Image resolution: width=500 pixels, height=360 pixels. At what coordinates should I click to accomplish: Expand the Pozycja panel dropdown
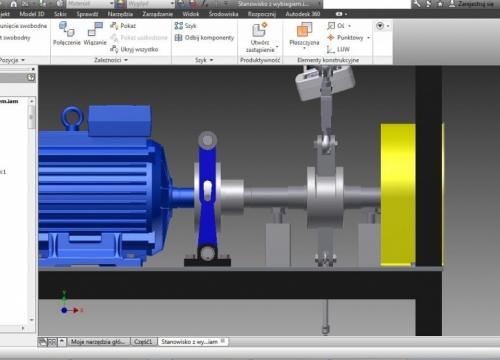23,60
